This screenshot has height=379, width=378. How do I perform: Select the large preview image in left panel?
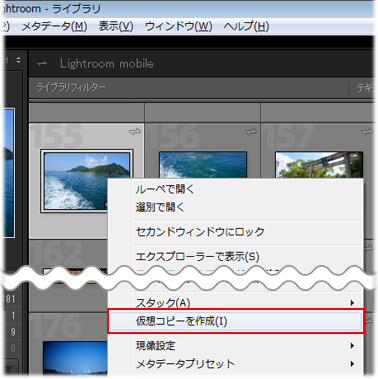(x=9, y=173)
